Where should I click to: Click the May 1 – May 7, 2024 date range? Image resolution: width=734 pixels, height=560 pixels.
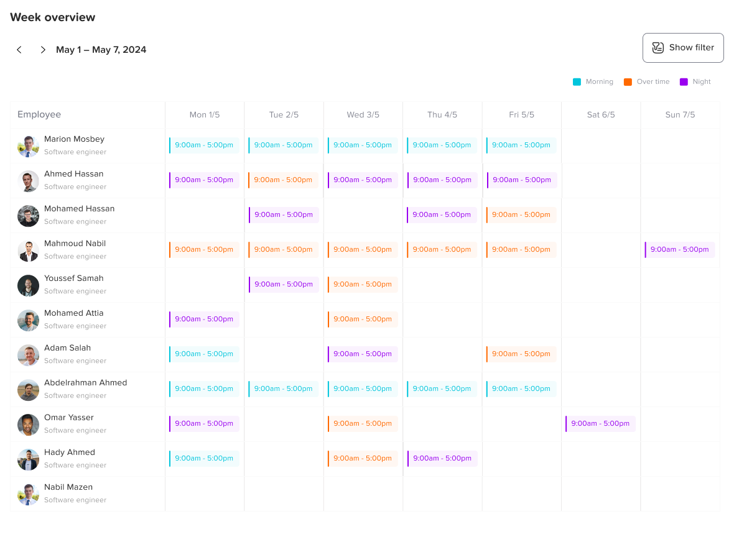pyautogui.click(x=101, y=50)
